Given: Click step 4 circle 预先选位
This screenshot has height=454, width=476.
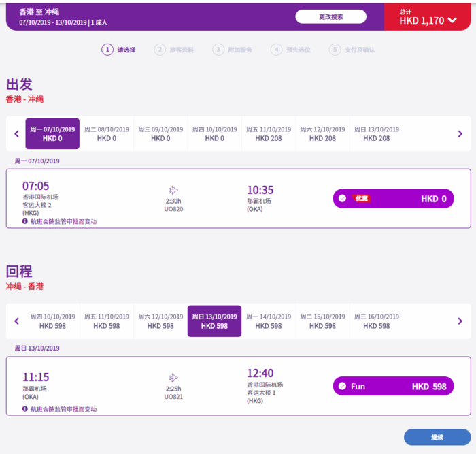Looking at the screenshot, I should [276, 50].
